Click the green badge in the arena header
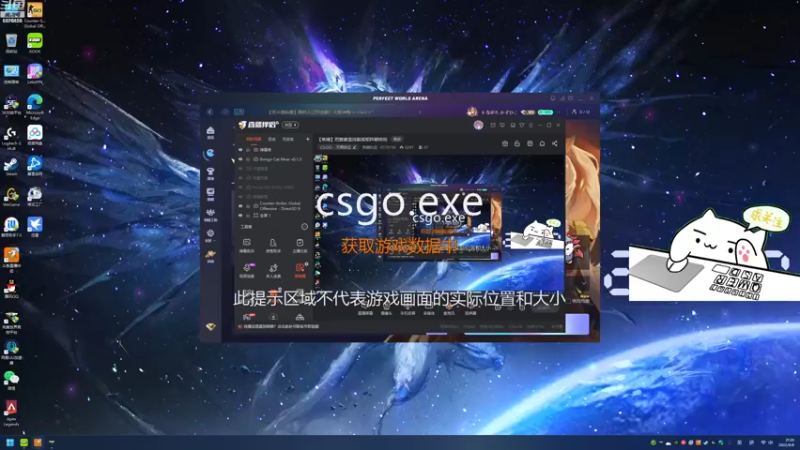Image resolution: width=800 pixels, height=450 pixels. click(x=545, y=112)
